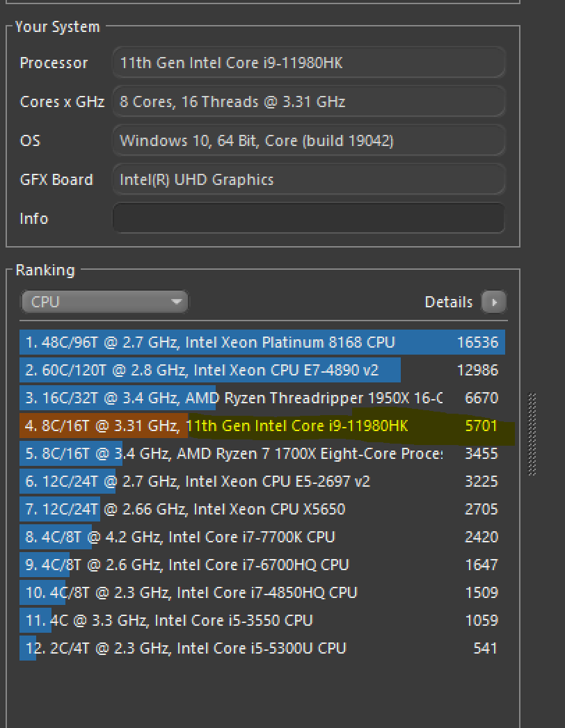Select rank 11 Core i5-3550 row
Viewport: 565px width, 728px height.
coord(262,621)
